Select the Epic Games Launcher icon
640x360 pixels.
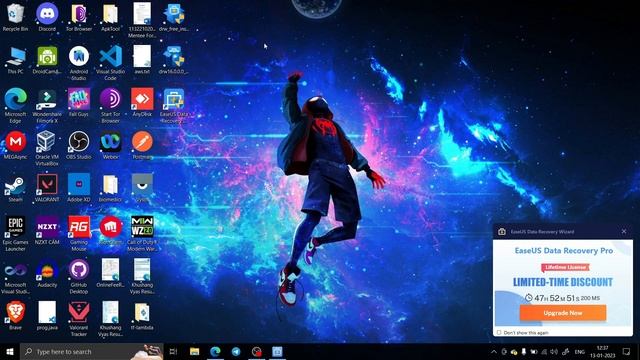click(15, 233)
